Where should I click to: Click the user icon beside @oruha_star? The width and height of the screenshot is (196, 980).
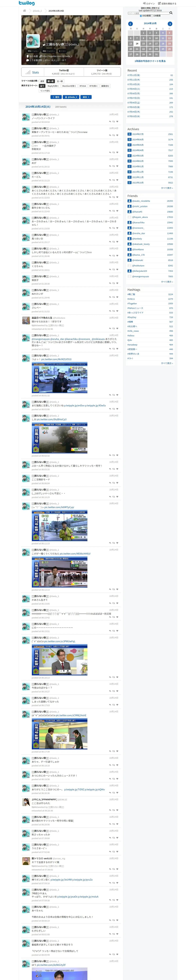129,234
